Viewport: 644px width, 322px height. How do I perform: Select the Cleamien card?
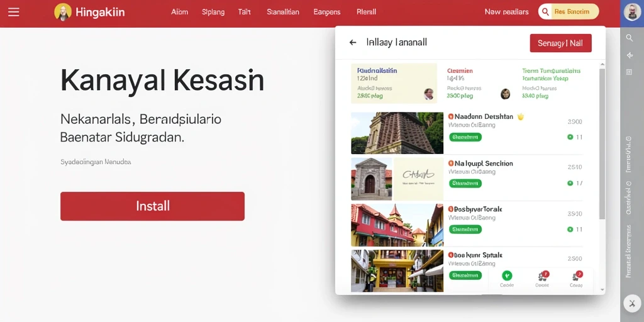479,84
